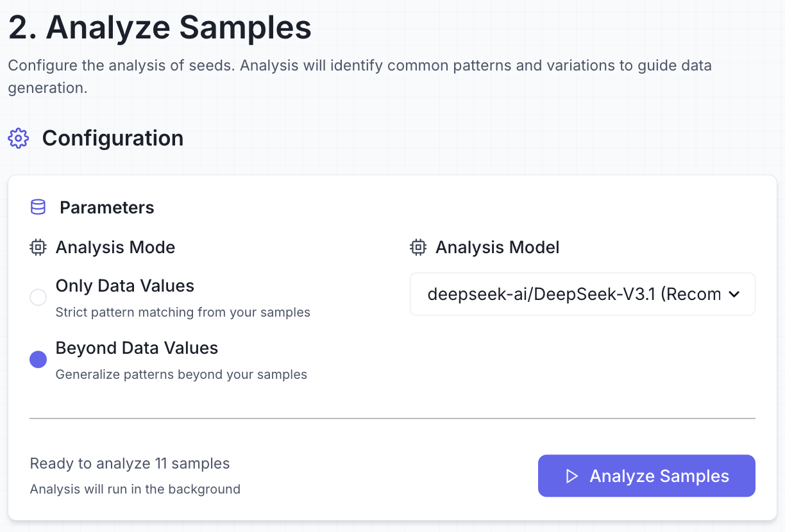The image size is (785, 532).
Task: Click 'Generalize patterns beyond your samples' description
Action: click(181, 375)
